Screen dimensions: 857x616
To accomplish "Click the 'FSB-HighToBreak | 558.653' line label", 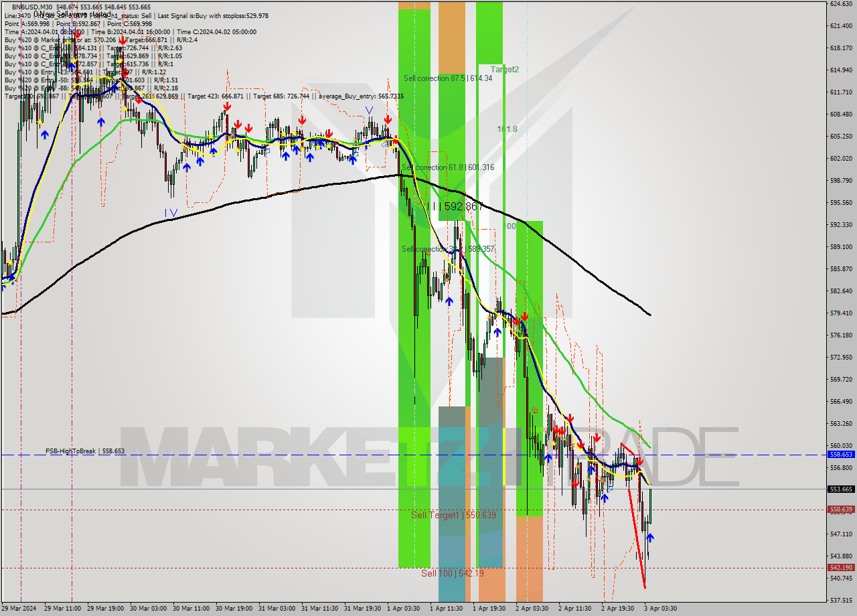I will coord(85,451).
